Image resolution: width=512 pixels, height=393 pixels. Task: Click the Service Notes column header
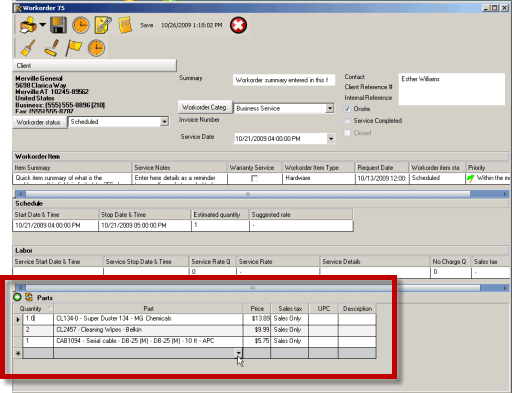[x=180, y=168]
